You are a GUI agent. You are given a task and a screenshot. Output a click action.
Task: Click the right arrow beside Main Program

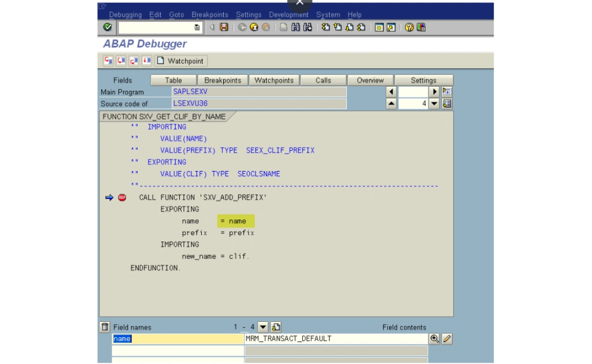point(434,92)
